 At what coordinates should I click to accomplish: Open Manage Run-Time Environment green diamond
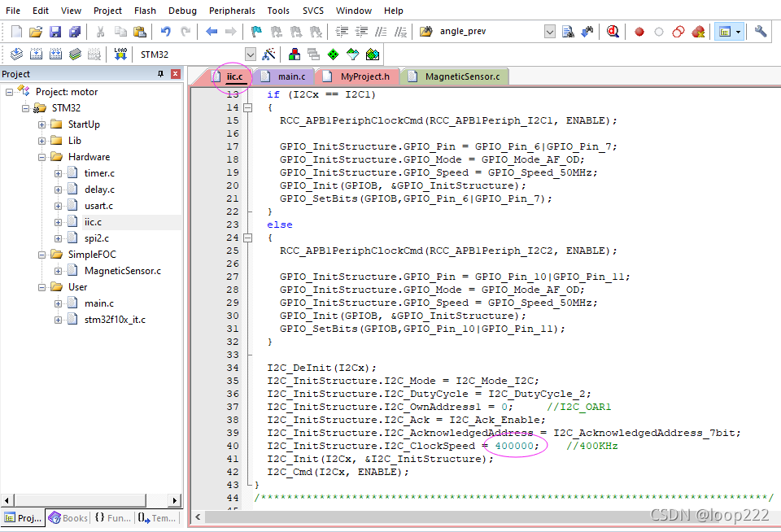(x=334, y=55)
